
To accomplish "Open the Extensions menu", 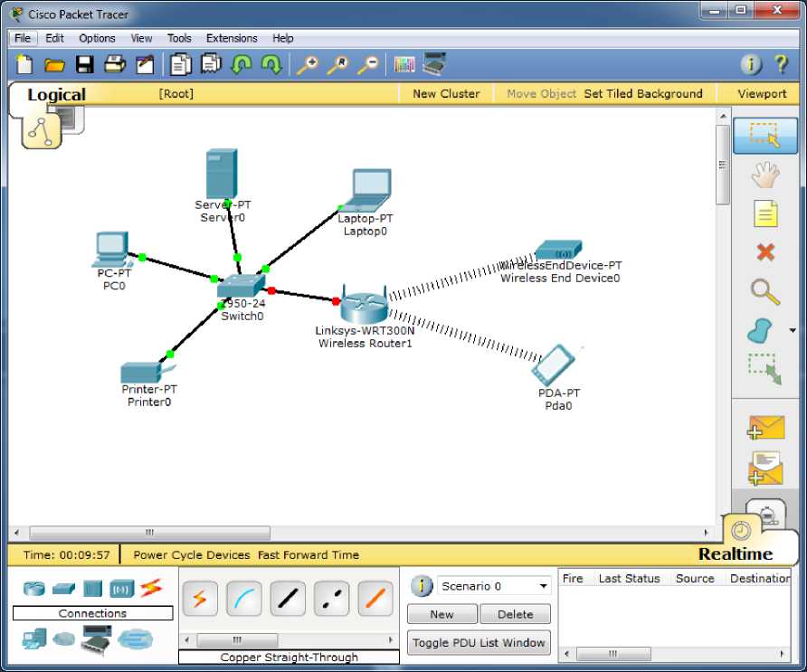I will [x=232, y=38].
